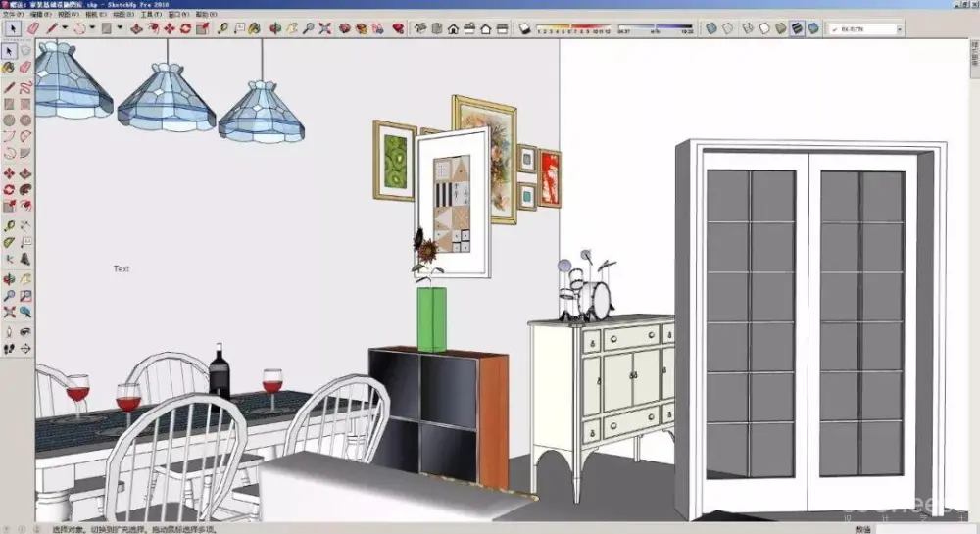Select the Eraser tool in top toolbar

click(32, 28)
